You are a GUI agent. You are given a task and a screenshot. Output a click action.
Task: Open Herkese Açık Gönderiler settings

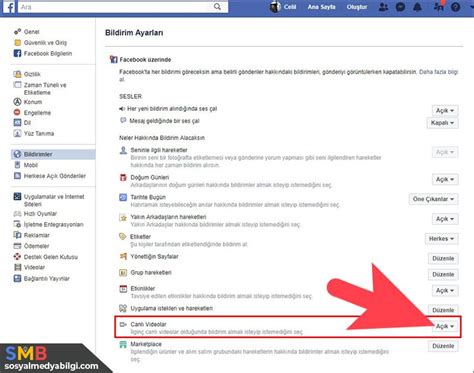point(55,176)
